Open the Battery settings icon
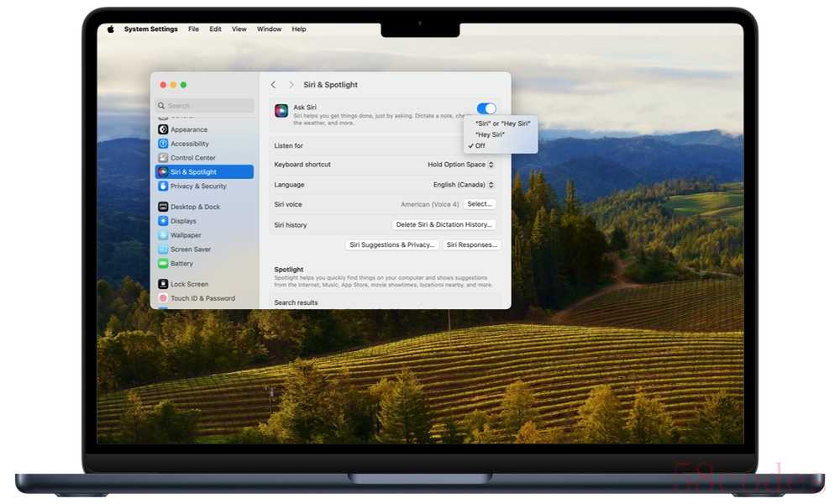Viewport: 840px width, 504px height. pyautogui.click(x=163, y=264)
